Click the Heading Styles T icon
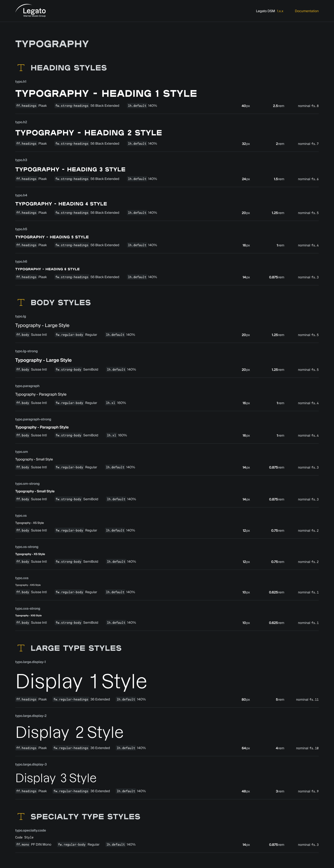The width and height of the screenshot is (334, 868). (x=21, y=68)
